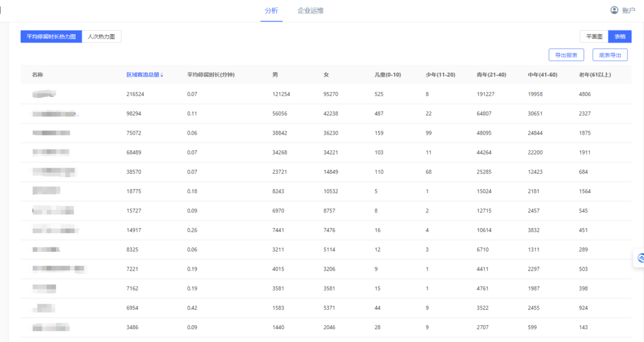Image resolution: width=644 pixels, height=342 pixels.
Task: Click the youth count 10614
Action: pyautogui.click(x=484, y=230)
